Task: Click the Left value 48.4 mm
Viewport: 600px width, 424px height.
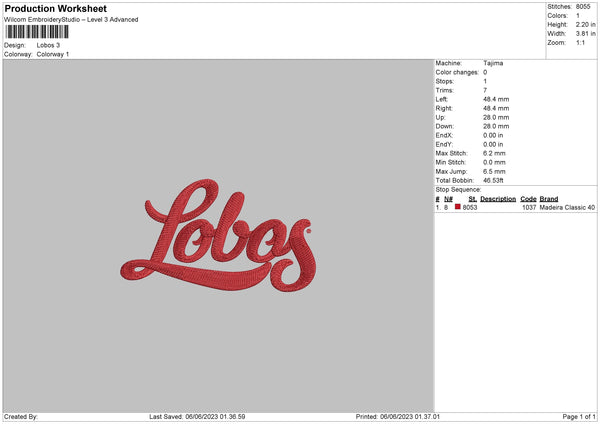Action: pyautogui.click(x=496, y=99)
